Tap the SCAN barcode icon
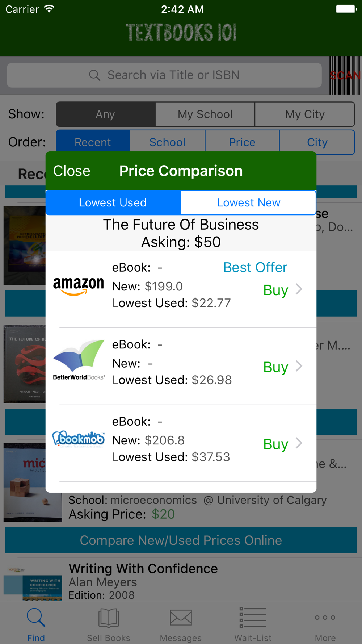 [345, 75]
